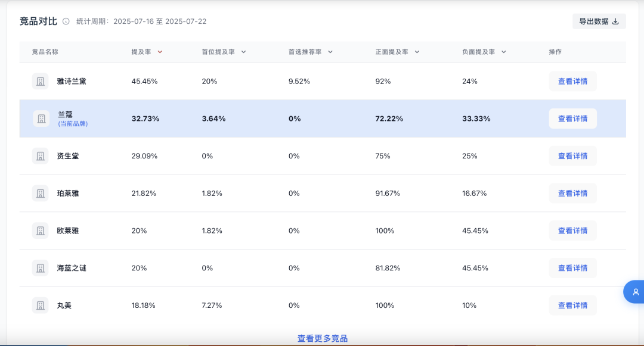Click the building icon for 雅诗兰黛
This screenshot has width=644, height=346.
41,81
